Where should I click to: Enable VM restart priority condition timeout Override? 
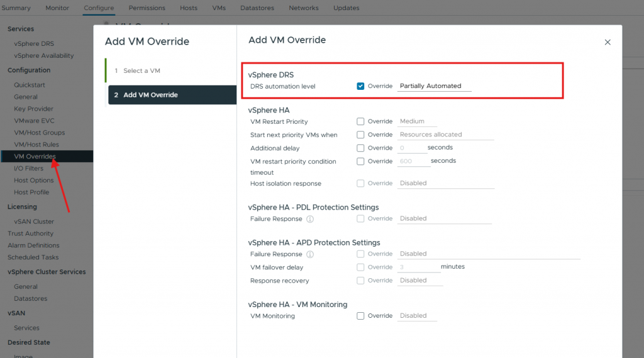360,161
